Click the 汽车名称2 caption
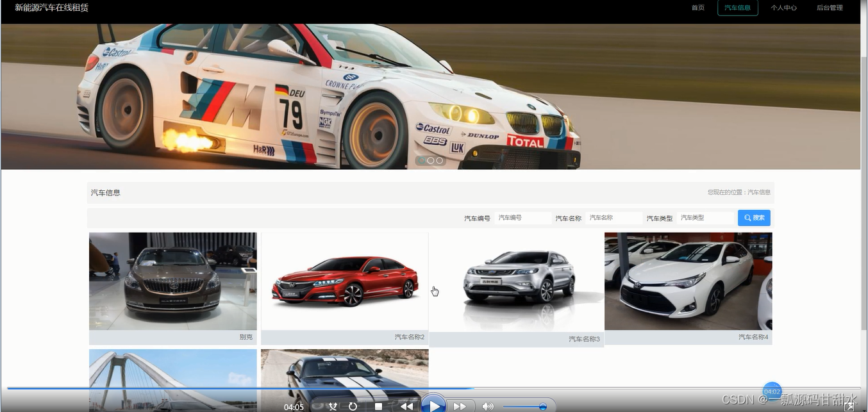 tap(410, 337)
